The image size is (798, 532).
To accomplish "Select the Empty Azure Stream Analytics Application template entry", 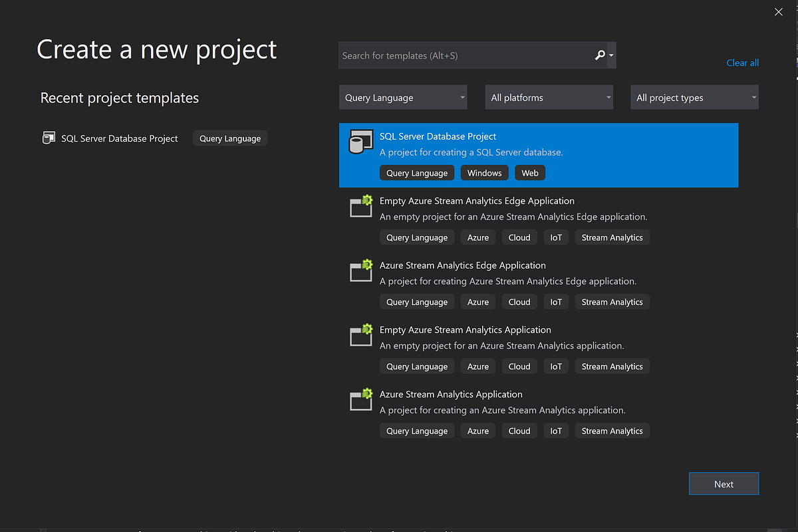I will click(x=465, y=329).
